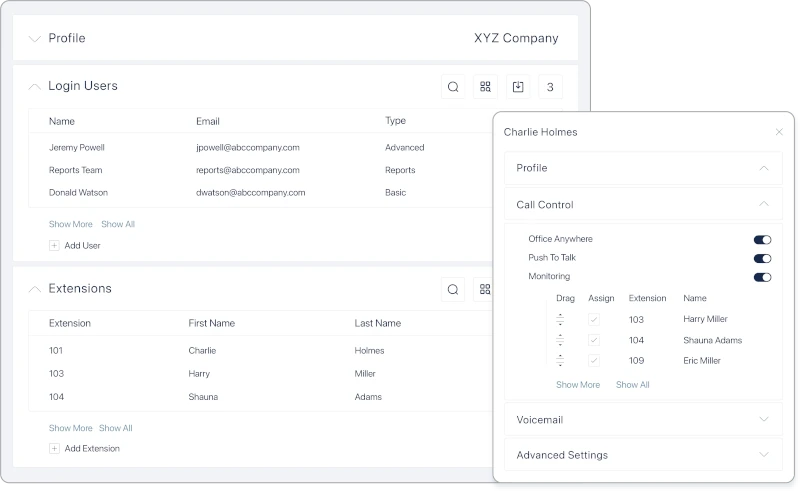Toggle assign checkbox for Harry Miller
Image resolution: width=800 pixels, height=493 pixels.
pos(593,319)
